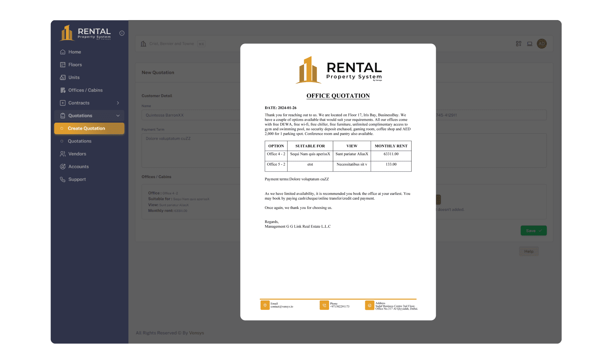Click the phone number field ending 745-412911

[x=491, y=115]
